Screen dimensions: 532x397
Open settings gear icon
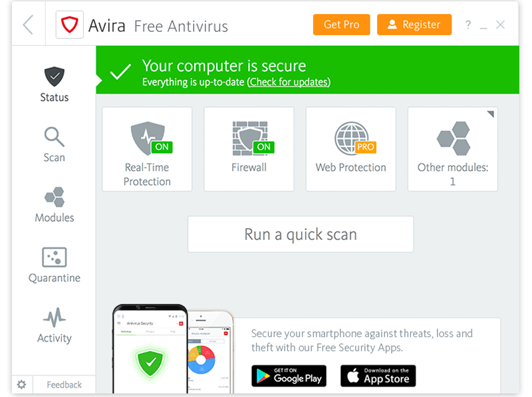tap(22, 384)
